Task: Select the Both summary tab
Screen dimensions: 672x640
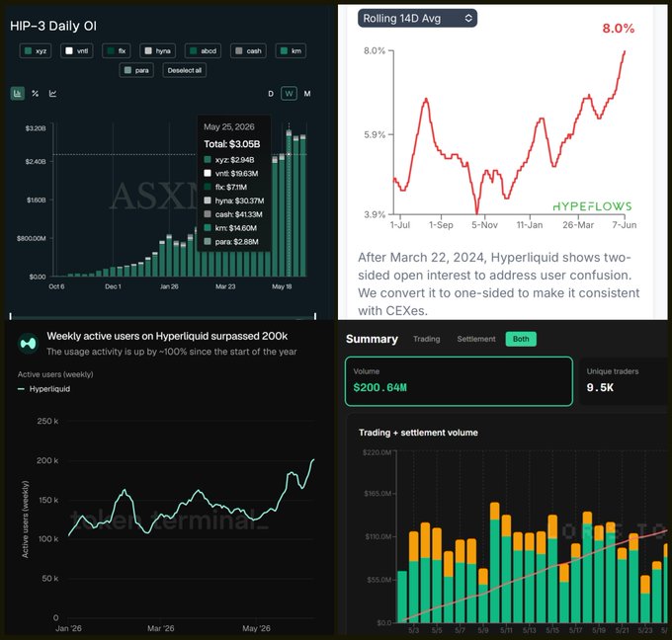Action: (x=521, y=339)
